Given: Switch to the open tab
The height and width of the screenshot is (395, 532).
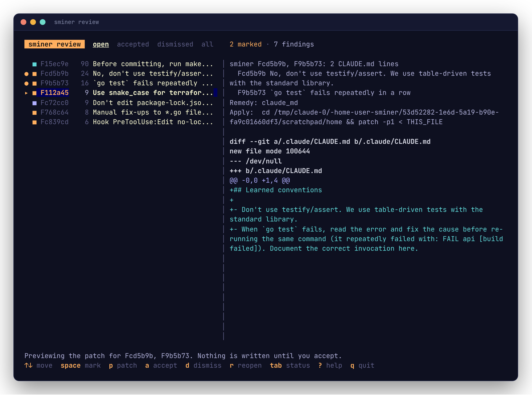Looking at the screenshot, I should click(101, 44).
